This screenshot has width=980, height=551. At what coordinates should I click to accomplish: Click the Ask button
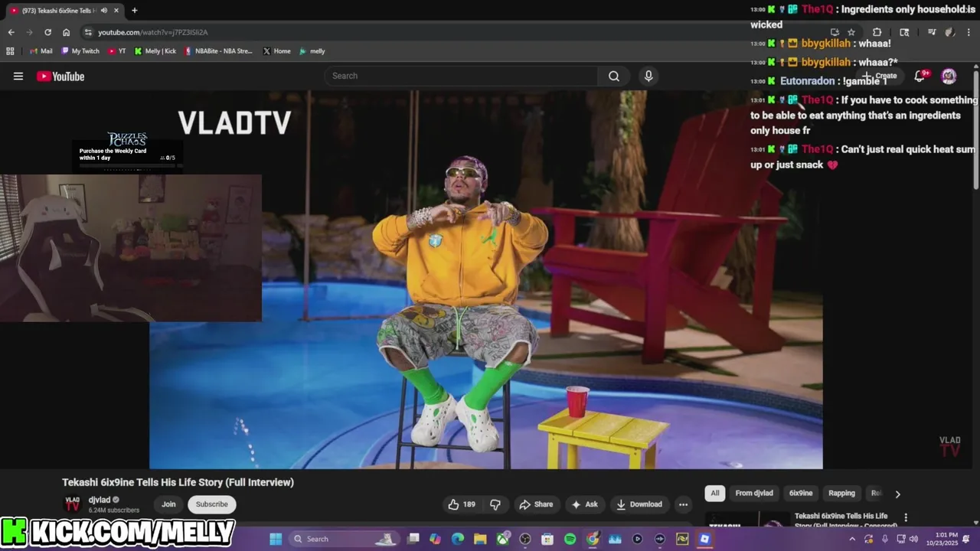584,504
